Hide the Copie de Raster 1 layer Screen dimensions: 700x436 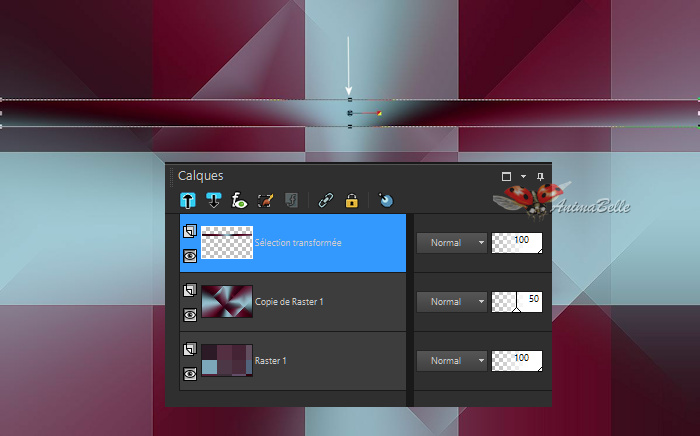click(x=190, y=315)
